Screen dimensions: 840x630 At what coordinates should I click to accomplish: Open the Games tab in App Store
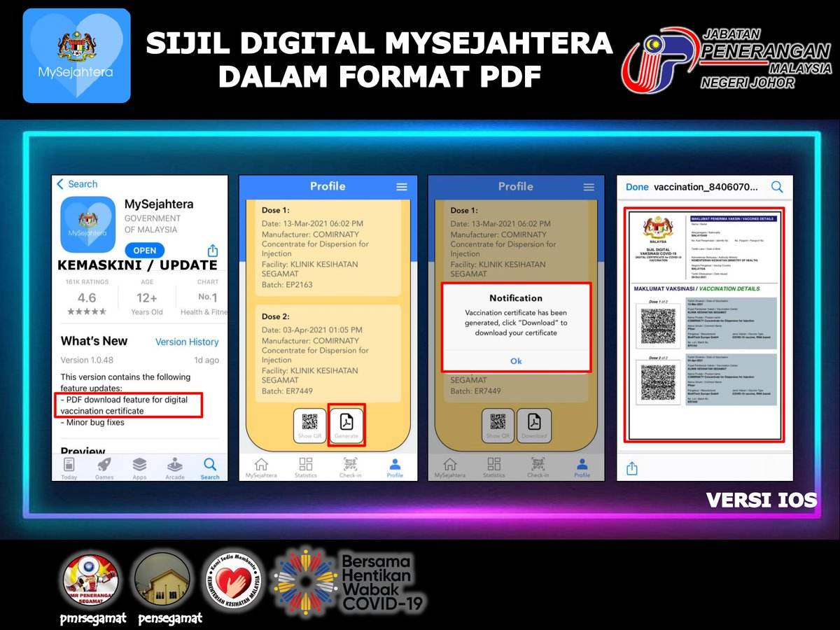tap(104, 468)
